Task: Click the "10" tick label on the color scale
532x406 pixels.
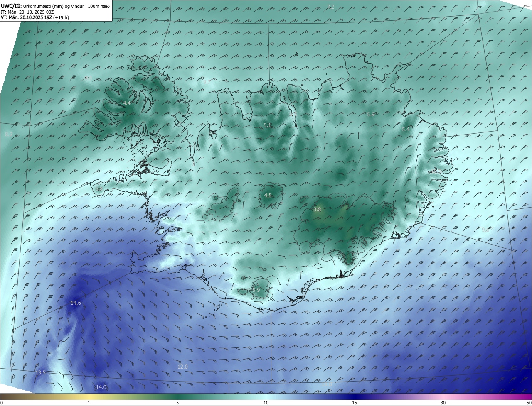Action: pyautogui.click(x=266, y=403)
